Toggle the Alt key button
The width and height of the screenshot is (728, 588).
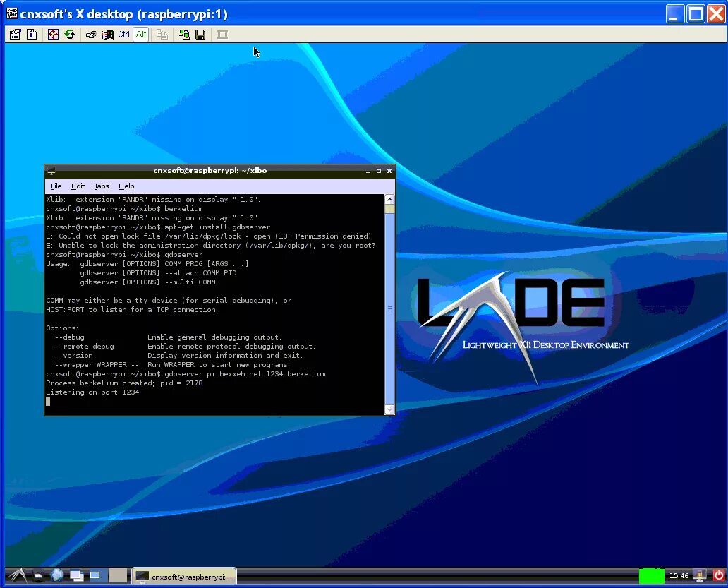coord(141,35)
